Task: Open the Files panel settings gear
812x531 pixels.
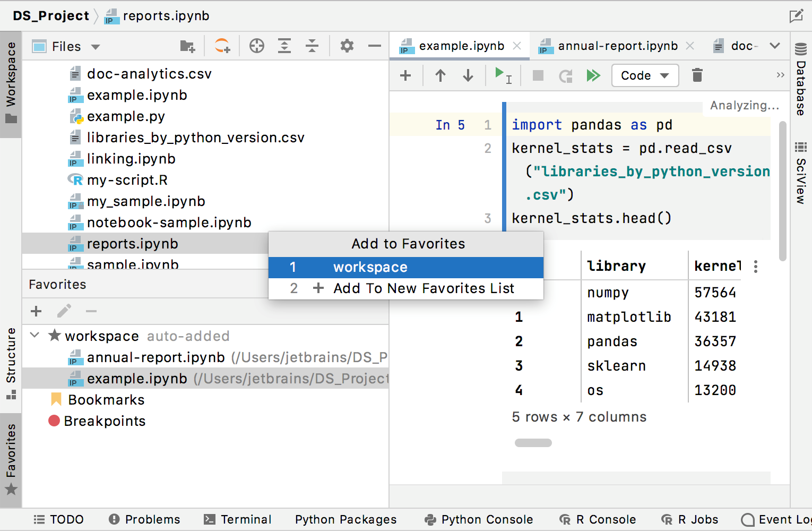Action: point(347,46)
